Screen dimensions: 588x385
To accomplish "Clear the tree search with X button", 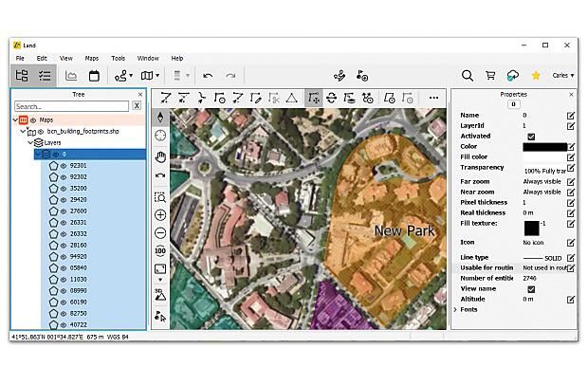I will (137, 106).
